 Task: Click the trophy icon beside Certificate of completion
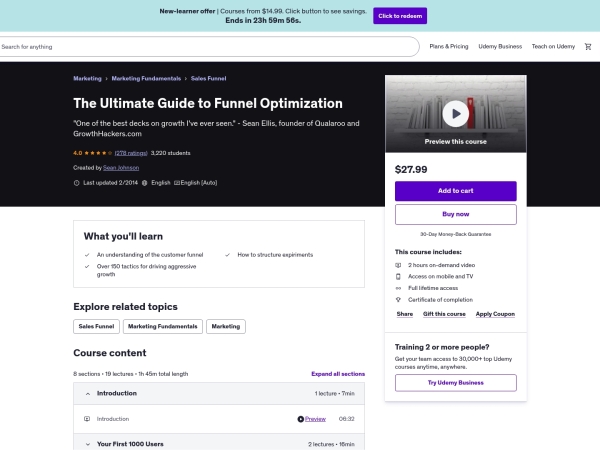click(398, 300)
